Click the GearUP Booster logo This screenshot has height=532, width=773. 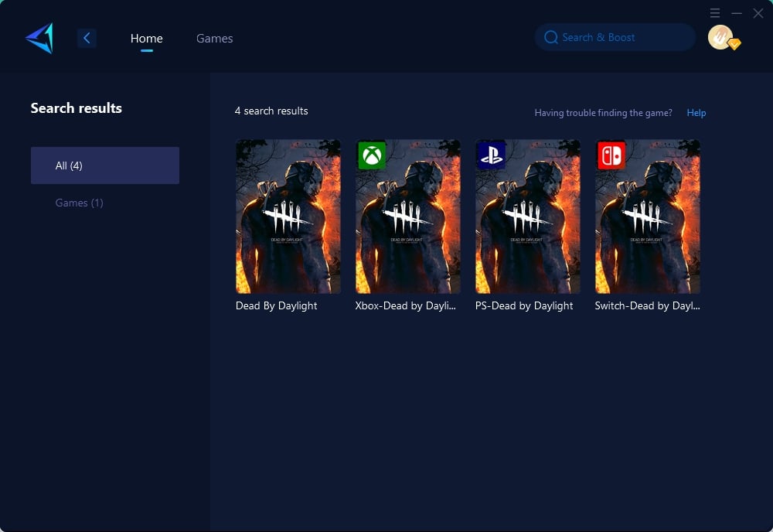point(39,38)
